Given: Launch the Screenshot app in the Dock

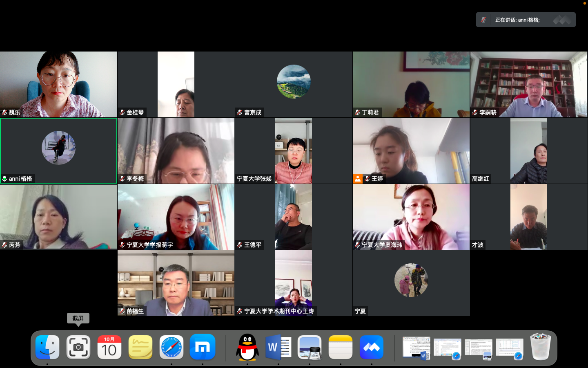Looking at the screenshot, I should point(78,348).
